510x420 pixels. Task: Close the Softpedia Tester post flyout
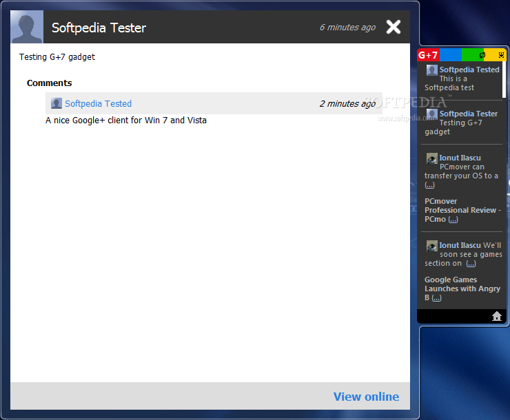click(394, 27)
